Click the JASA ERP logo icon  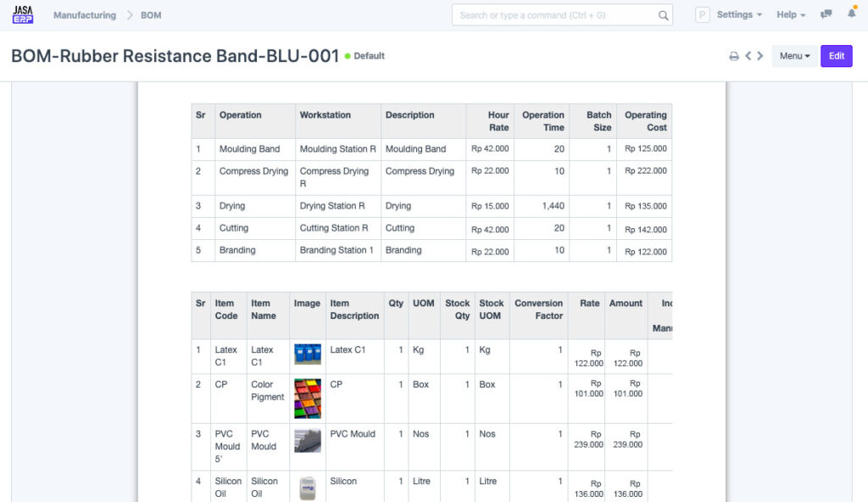[x=23, y=14]
